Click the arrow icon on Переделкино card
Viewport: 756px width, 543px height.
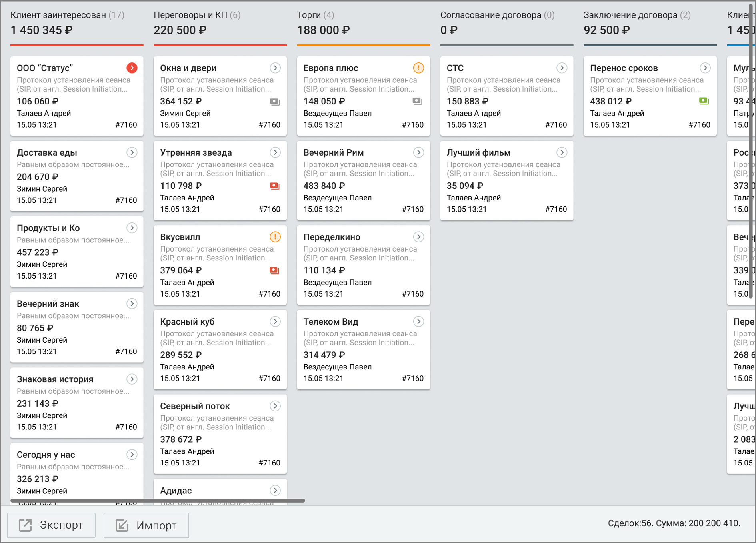418,237
